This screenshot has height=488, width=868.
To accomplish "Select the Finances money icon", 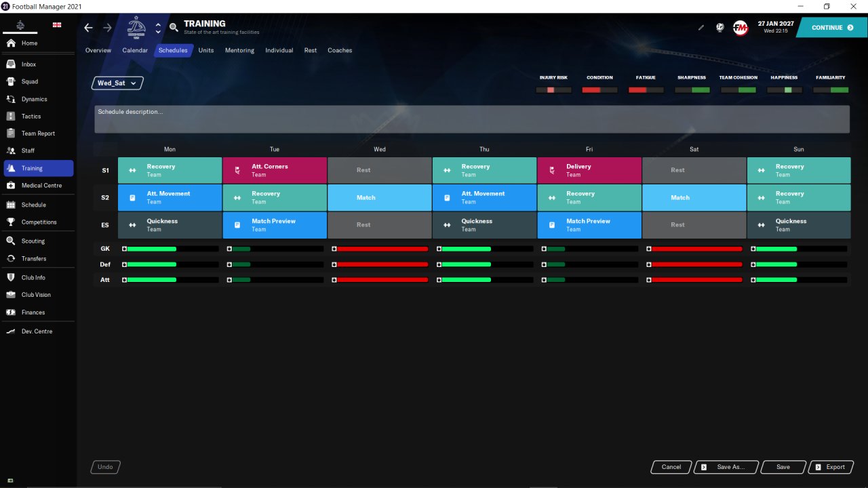I will click(11, 312).
